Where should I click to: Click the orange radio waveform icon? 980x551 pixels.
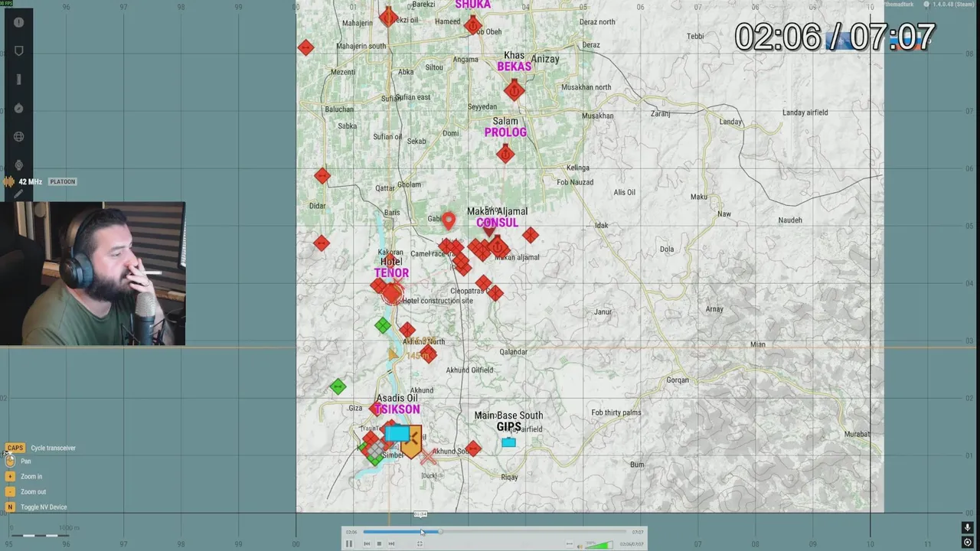tap(9, 181)
